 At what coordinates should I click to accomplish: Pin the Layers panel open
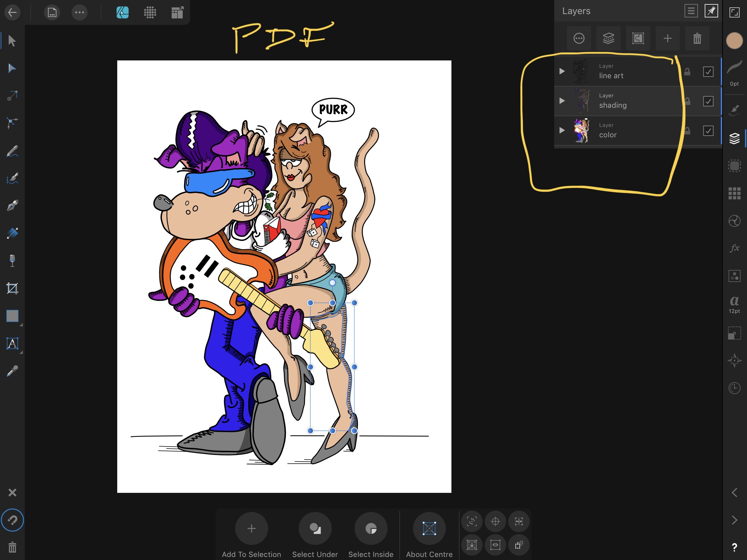(711, 11)
